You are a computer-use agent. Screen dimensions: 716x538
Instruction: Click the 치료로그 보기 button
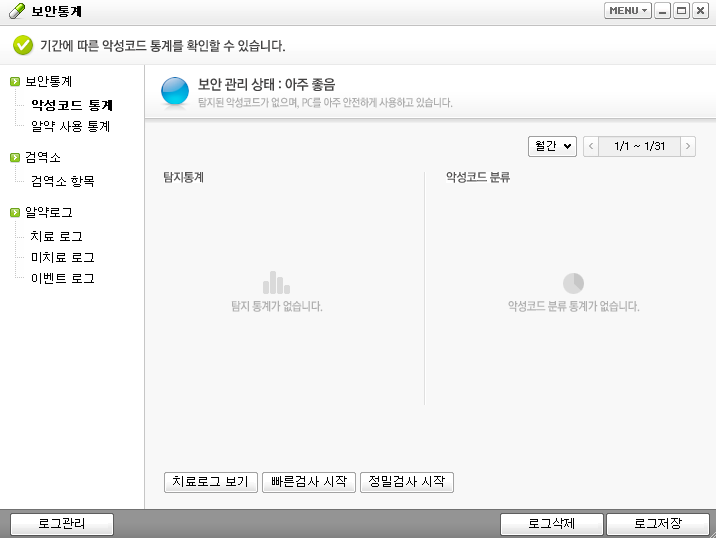[211, 482]
